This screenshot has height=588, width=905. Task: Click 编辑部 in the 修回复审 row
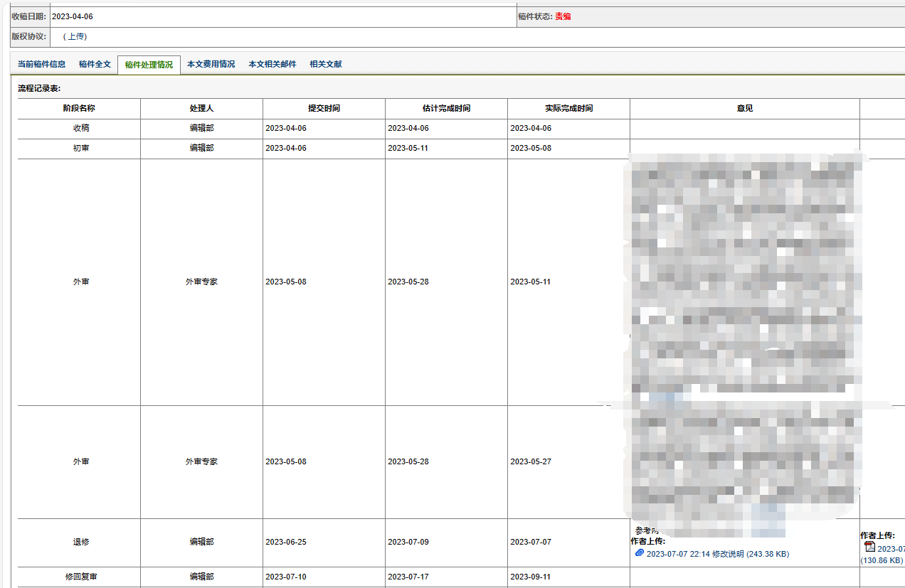(201, 577)
